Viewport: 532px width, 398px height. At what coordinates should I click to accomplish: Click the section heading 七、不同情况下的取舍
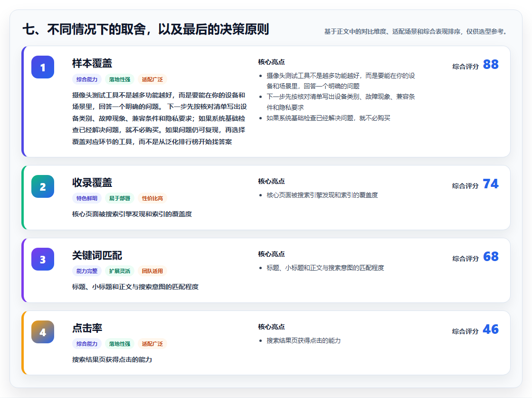click(145, 29)
